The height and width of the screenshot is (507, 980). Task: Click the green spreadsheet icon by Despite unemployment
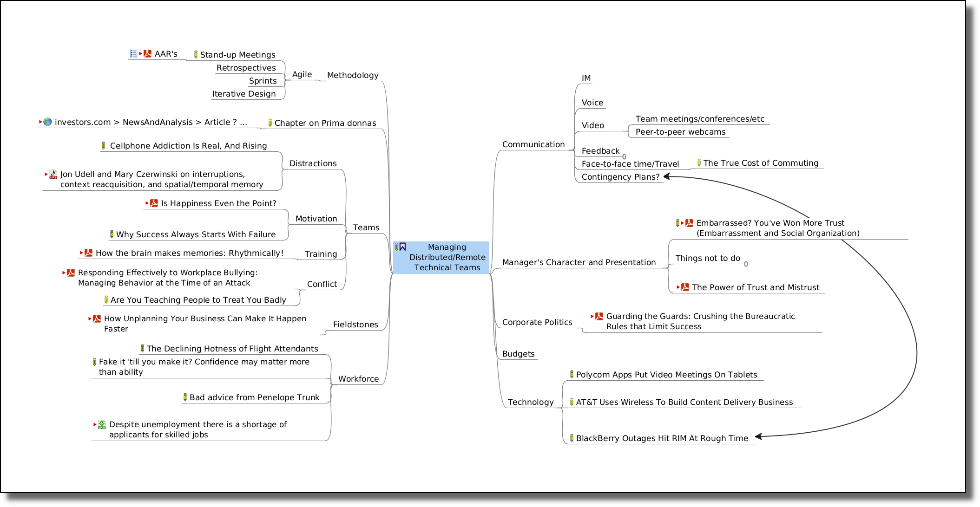tap(102, 424)
